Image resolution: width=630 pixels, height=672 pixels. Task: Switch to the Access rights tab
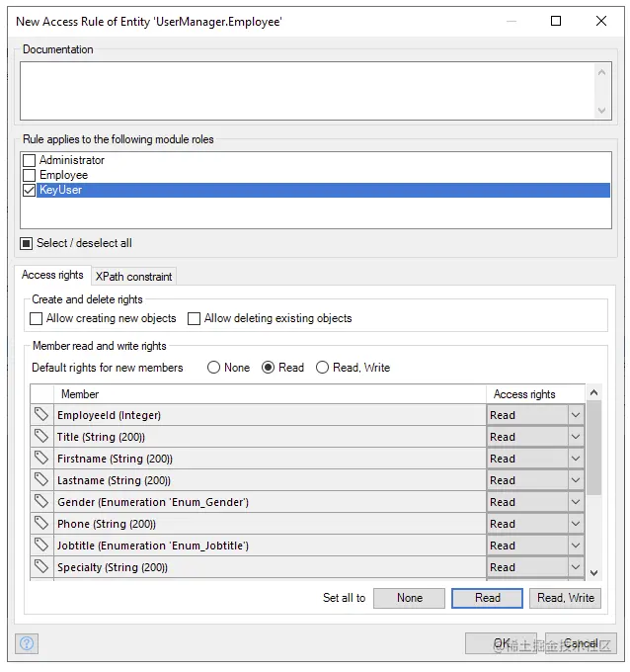(x=52, y=275)
